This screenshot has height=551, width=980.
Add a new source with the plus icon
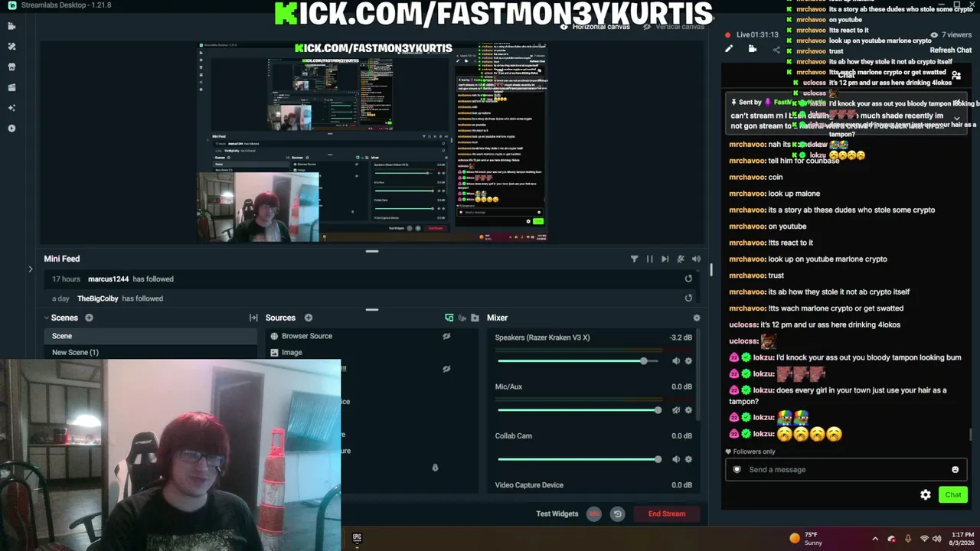coord(309,318)
